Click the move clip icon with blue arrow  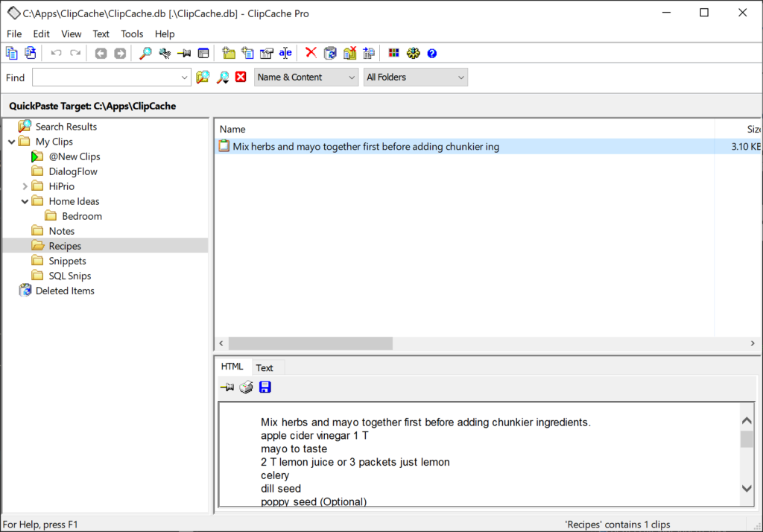[369, 53]
